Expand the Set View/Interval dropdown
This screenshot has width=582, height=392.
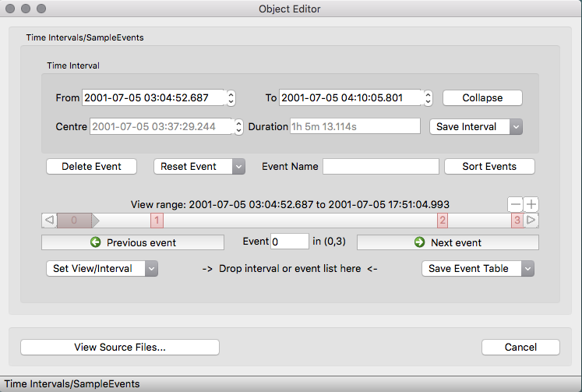click(x=102, y=268)
